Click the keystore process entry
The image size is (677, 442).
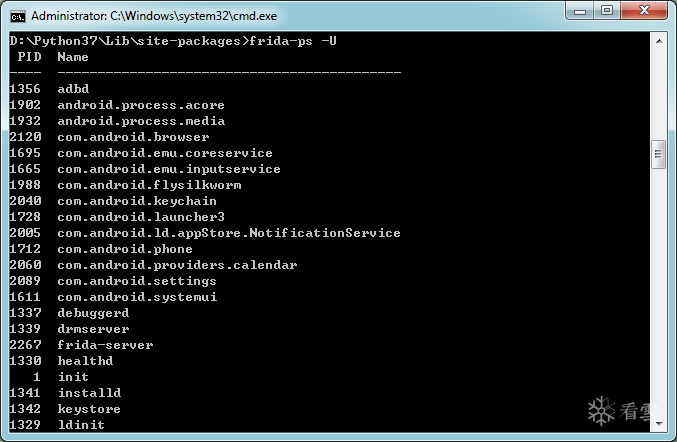point(88,409)
